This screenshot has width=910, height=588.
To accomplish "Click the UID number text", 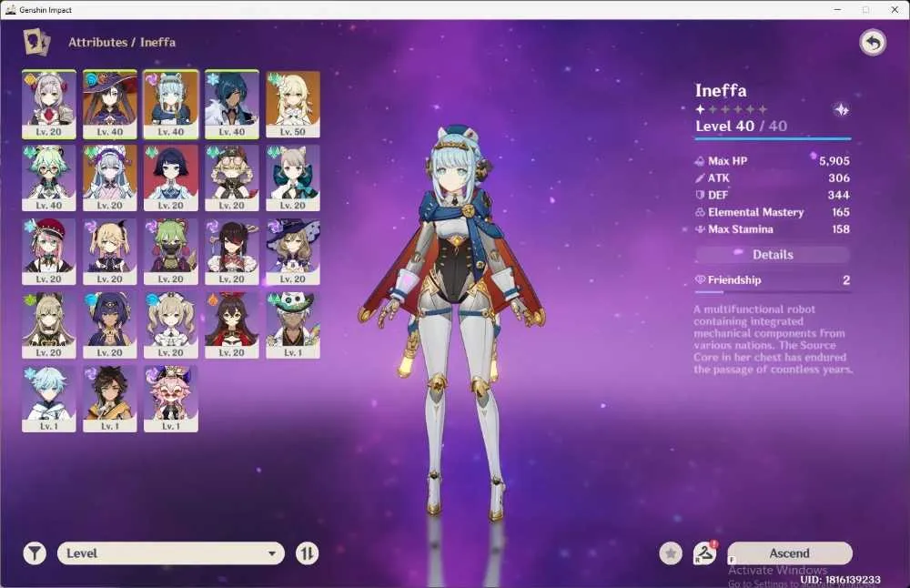I will tap(840, 579).
